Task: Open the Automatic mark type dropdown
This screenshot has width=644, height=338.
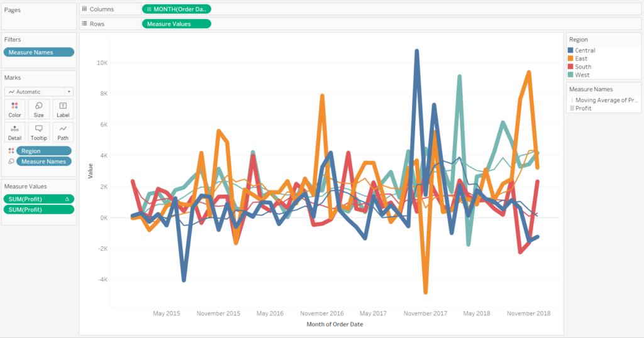Action: (x=38, y=91)
